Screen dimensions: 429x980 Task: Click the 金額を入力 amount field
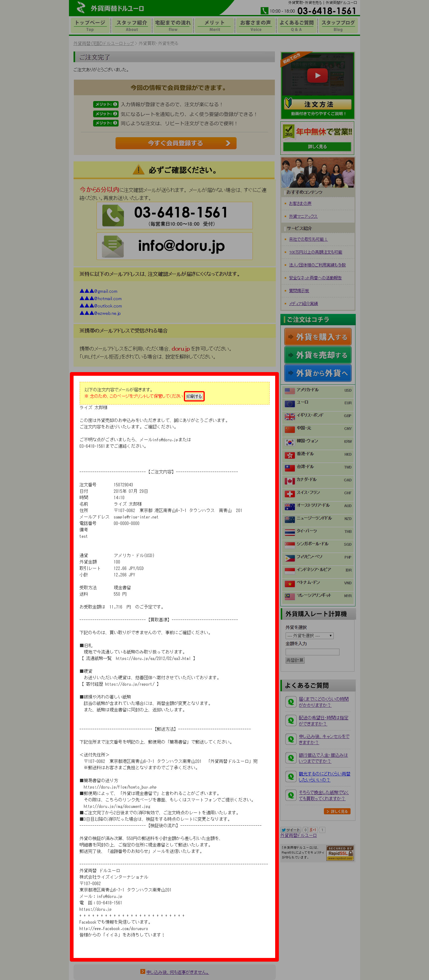[x=312, y=652]
